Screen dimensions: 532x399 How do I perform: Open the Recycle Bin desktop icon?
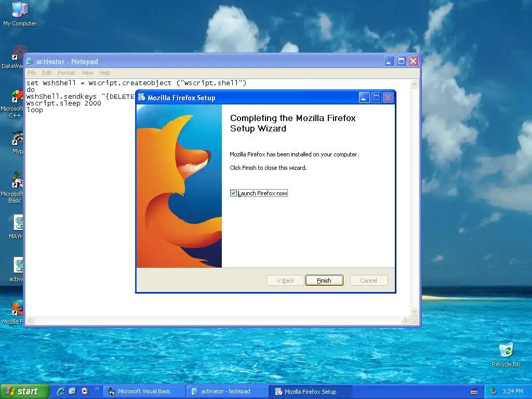(506, 354)
